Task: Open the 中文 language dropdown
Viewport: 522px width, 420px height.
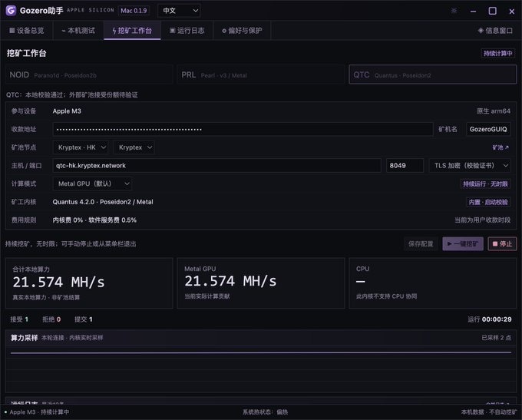Action: tap(179, 11)
